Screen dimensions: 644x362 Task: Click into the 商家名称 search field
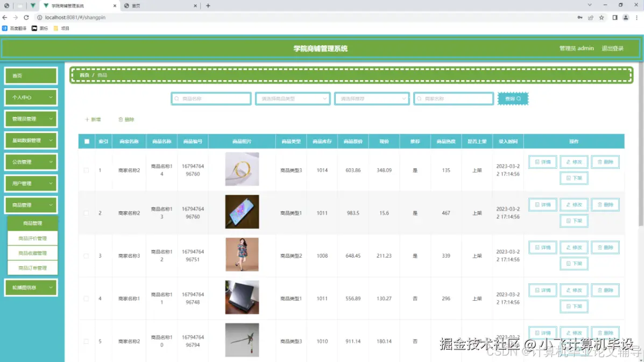click(454, 99)
